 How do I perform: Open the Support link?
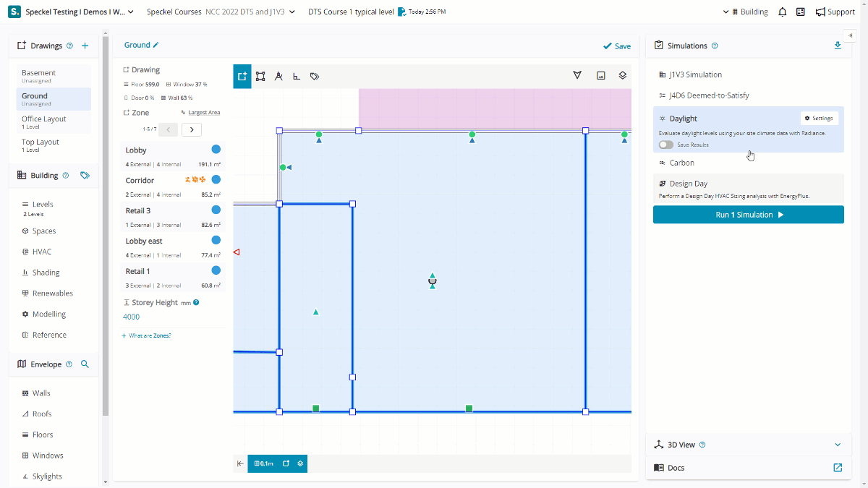pyautogui.click(x=835, y=12)
